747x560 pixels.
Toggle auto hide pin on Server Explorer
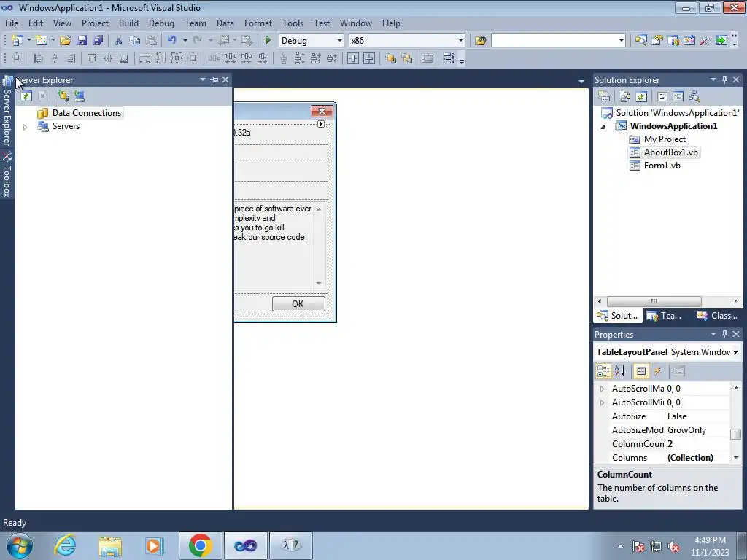pos(214,79)
